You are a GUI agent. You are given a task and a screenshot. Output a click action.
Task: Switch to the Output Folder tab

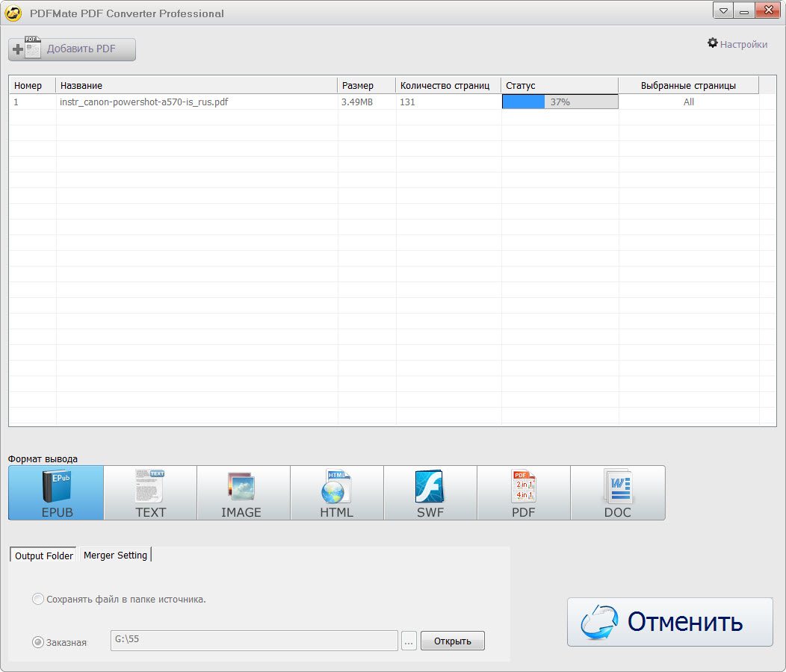click(43, 556)
